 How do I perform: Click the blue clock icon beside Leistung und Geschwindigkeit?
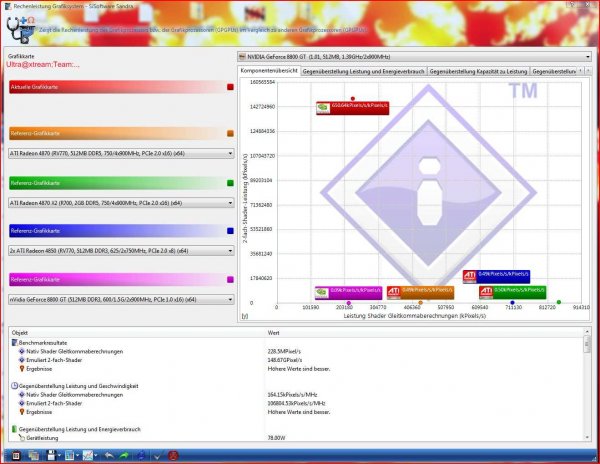point(15,386)
